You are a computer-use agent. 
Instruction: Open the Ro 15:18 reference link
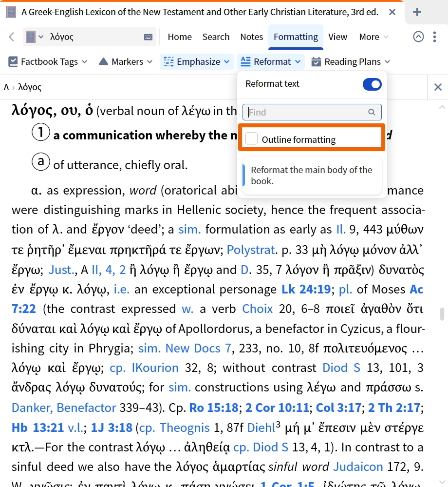click(214, 408)
